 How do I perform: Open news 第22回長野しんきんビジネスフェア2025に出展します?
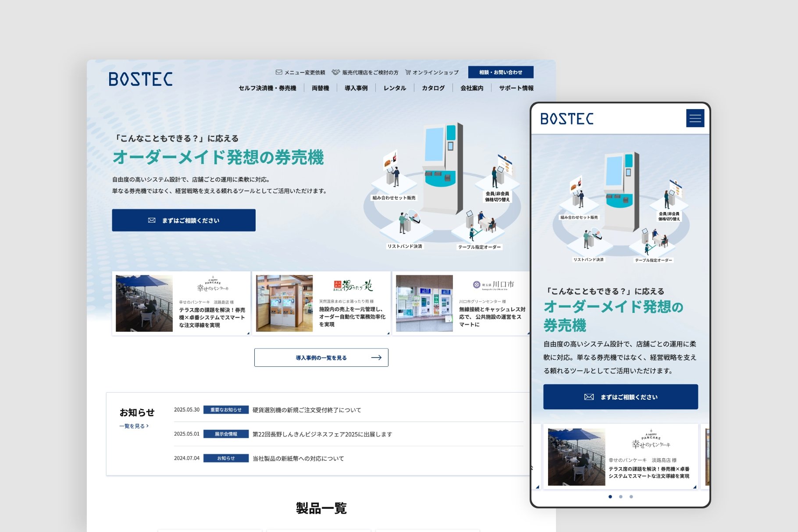322,434
